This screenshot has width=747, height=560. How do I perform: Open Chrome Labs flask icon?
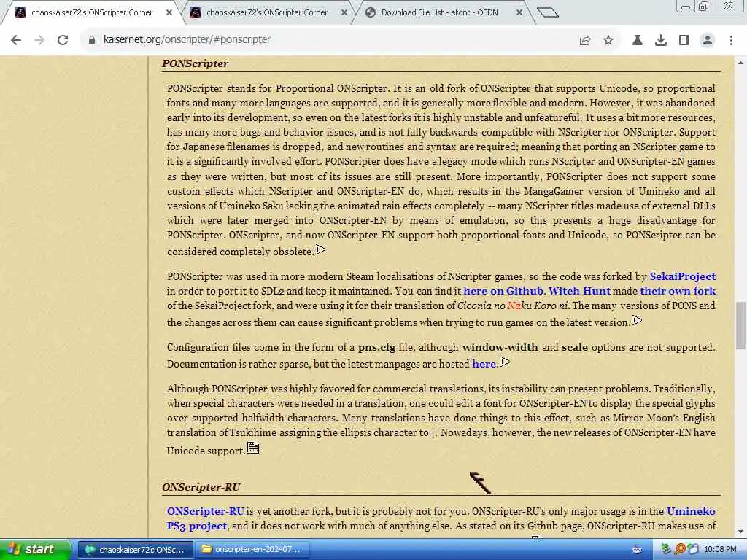[x=638, y=41]
